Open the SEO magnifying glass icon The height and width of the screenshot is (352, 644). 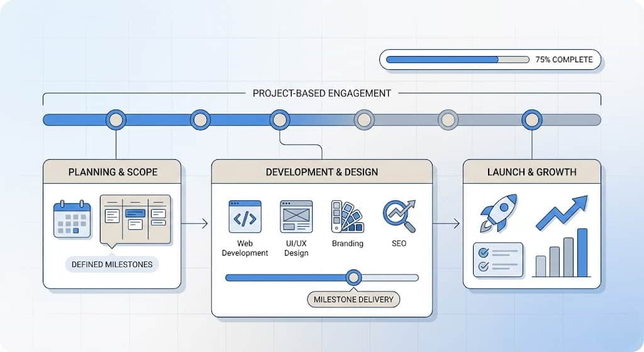click(x=399, y=217)
